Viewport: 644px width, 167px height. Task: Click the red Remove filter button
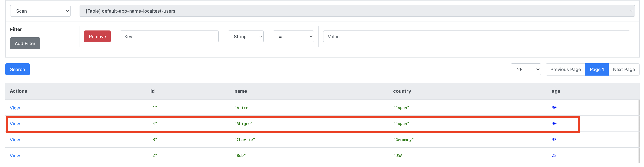tap(97, 37)
